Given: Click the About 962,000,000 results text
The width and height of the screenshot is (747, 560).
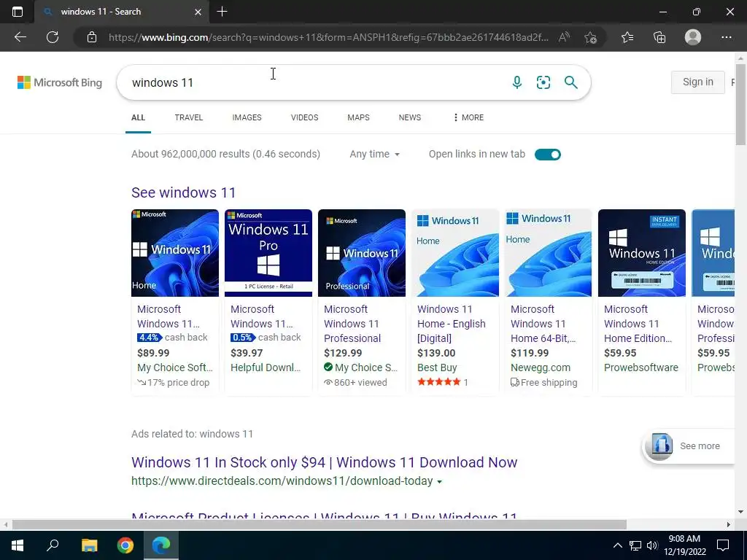Looking at the screenshot, I should coord(226,154).
